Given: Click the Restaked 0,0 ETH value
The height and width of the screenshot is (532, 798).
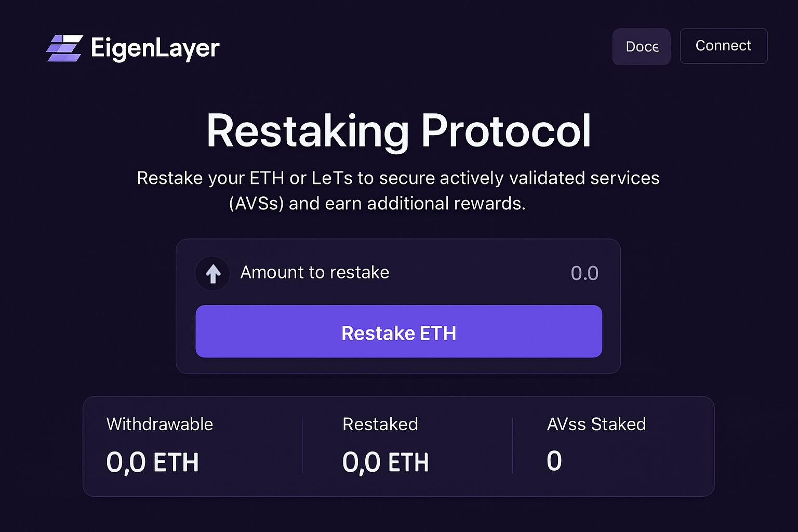Looking at the screenshot, I should (385, 461).
